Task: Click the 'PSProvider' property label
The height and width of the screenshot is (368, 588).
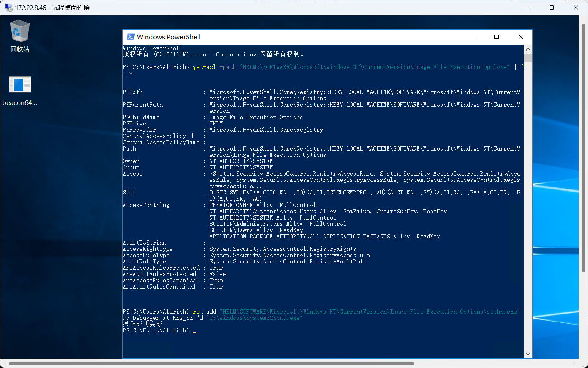Action: (x=139, y=130)
